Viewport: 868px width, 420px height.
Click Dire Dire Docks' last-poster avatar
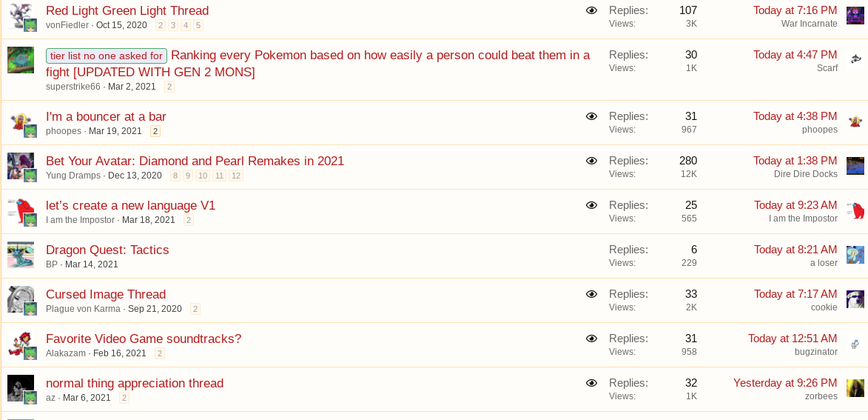click(855, 166)
